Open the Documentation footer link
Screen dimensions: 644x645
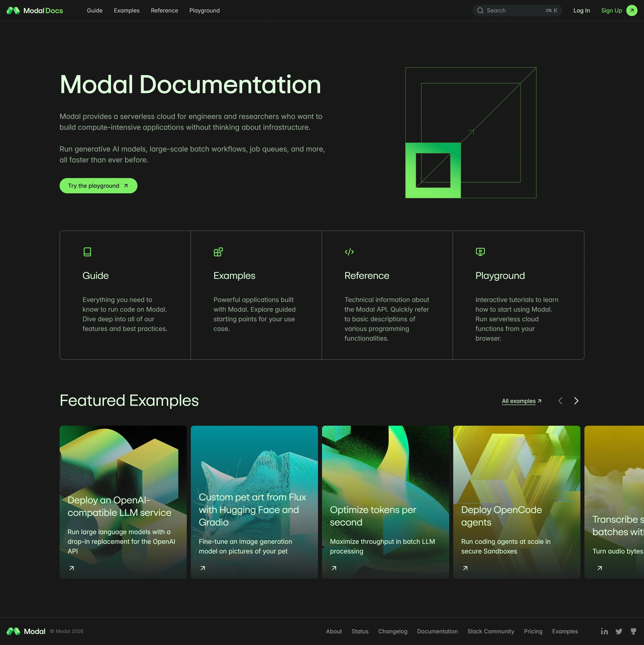tap(437, 631)
